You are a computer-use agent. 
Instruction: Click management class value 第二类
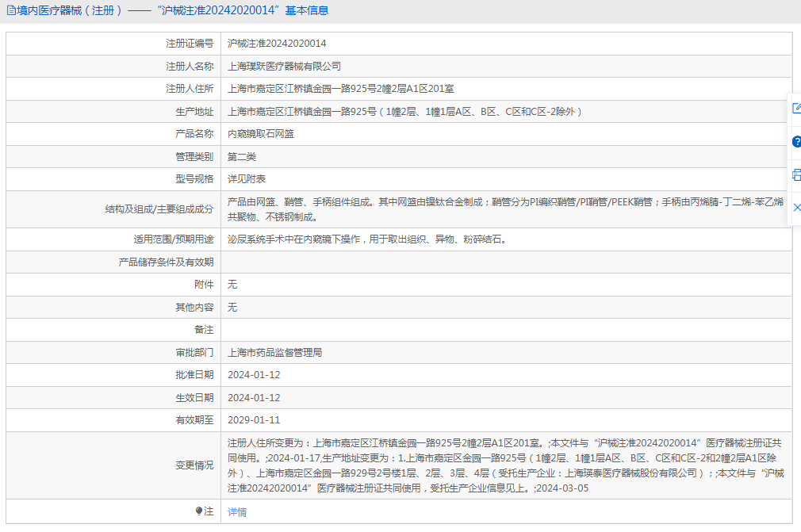click(242, 157)
